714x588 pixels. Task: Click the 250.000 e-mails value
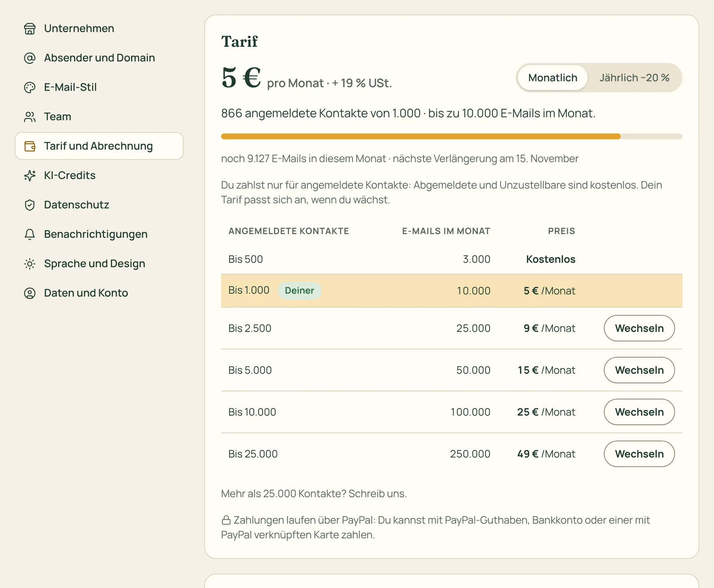470,454
